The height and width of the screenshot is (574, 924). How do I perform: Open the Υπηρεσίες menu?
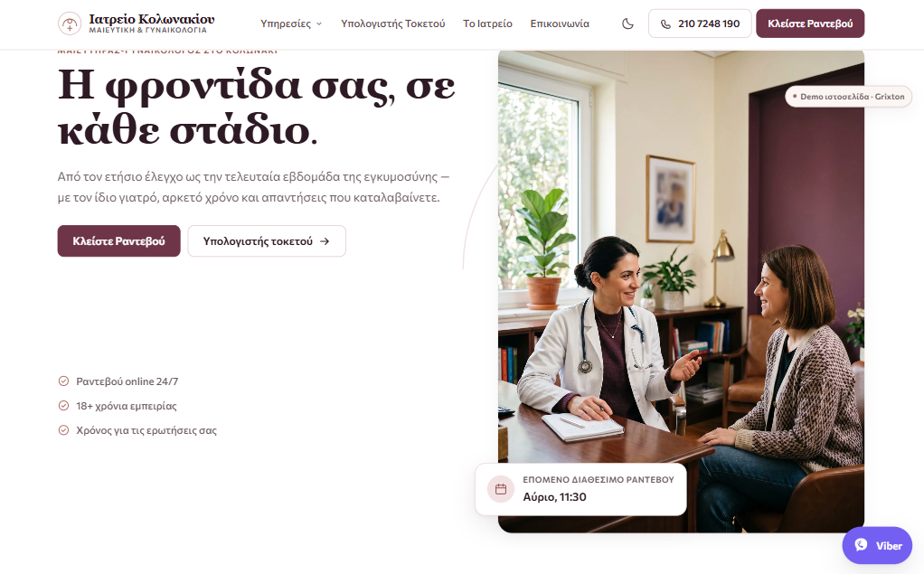click(291, 24)
